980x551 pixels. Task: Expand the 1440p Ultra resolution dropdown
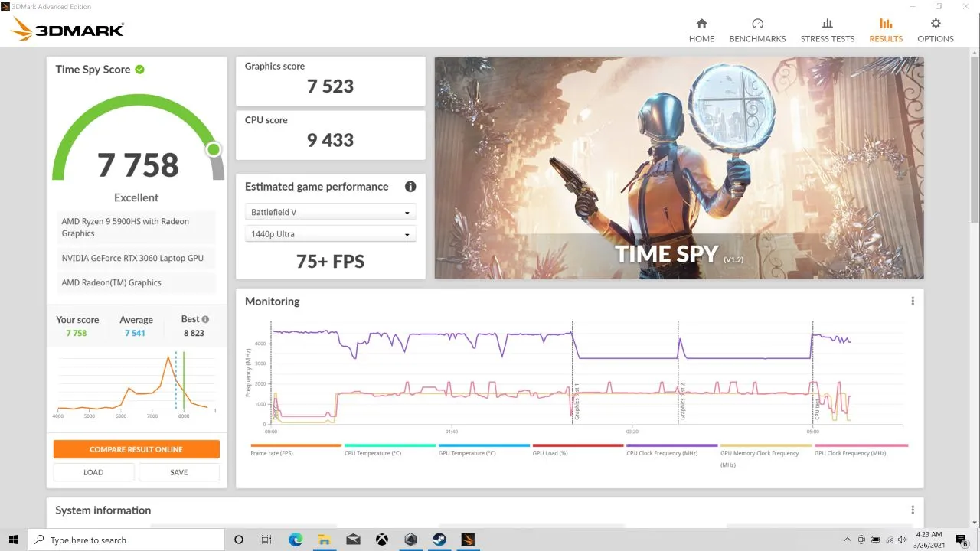[331, 234]
